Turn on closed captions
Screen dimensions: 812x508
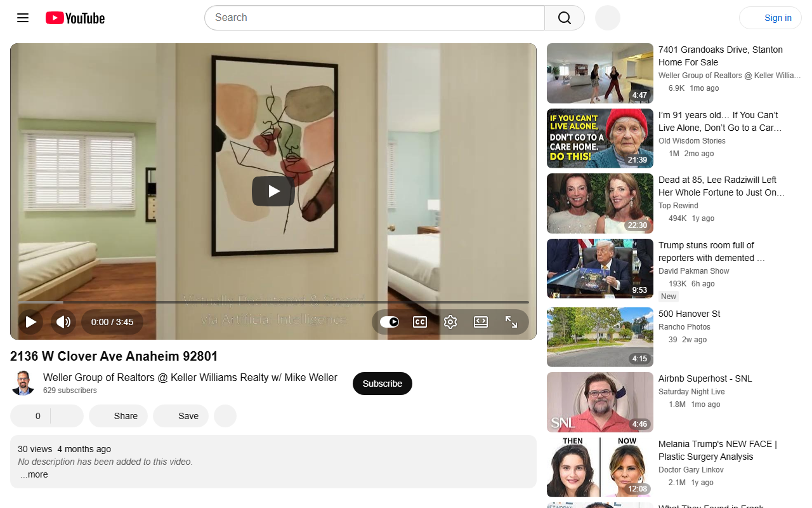click(420, 322)
